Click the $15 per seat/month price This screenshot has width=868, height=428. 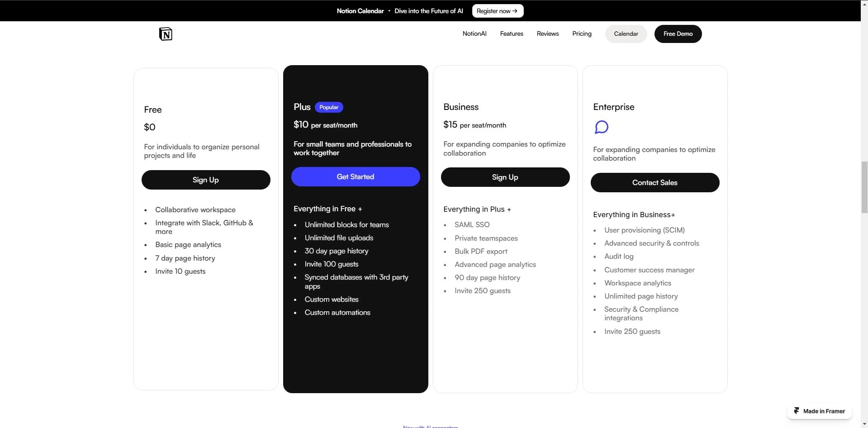click(475, 124)
